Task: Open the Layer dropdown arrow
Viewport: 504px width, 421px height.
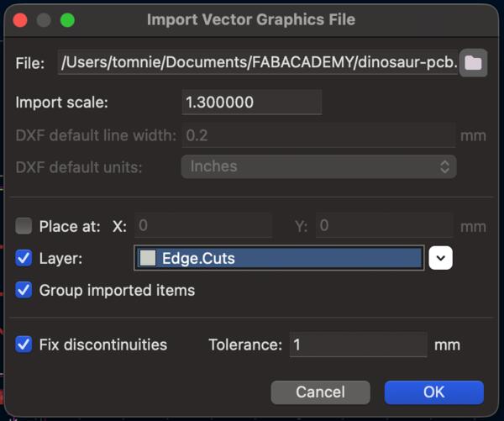Action: click(x=441, y=258)
